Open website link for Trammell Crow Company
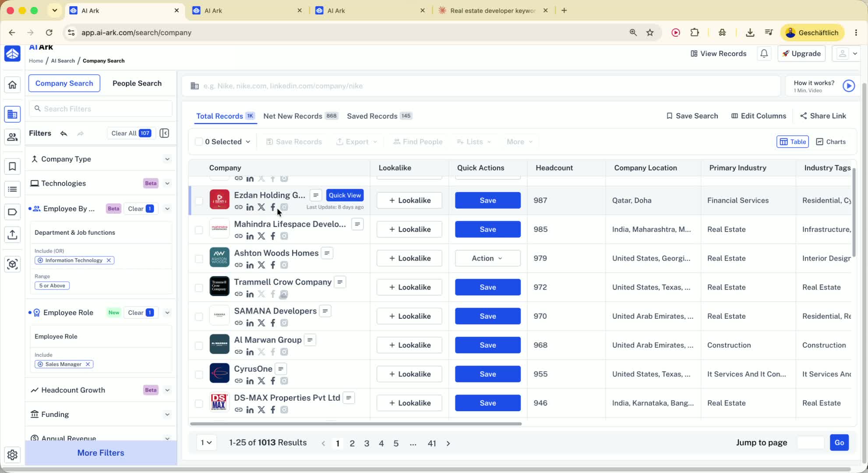Screen dimensions: 868x473 [x=239, y=294]
